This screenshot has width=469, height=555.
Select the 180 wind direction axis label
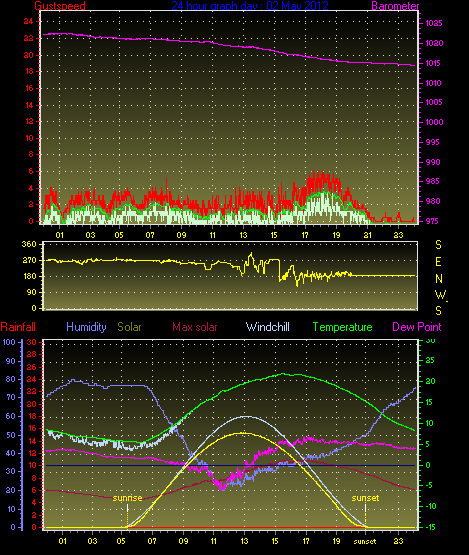tap(29, 276)
